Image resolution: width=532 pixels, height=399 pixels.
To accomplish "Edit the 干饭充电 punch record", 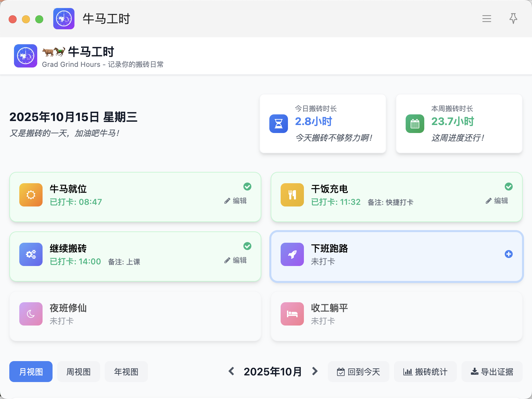I will 497,201.
